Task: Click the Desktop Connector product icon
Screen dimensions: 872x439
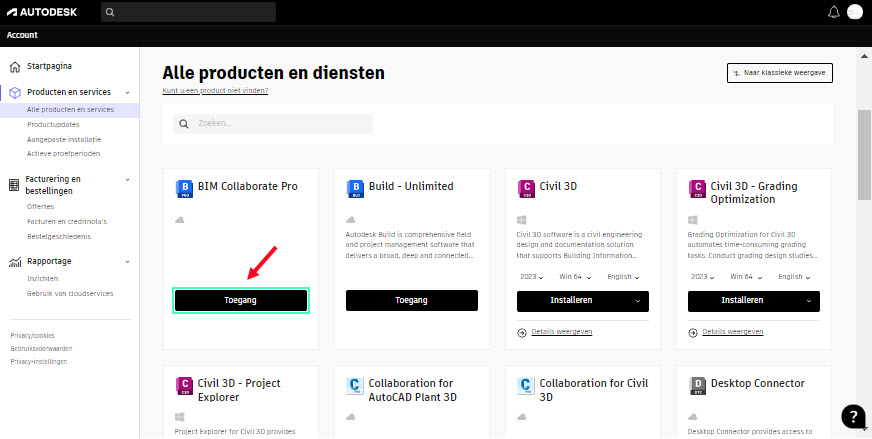Action: point(697,386)
